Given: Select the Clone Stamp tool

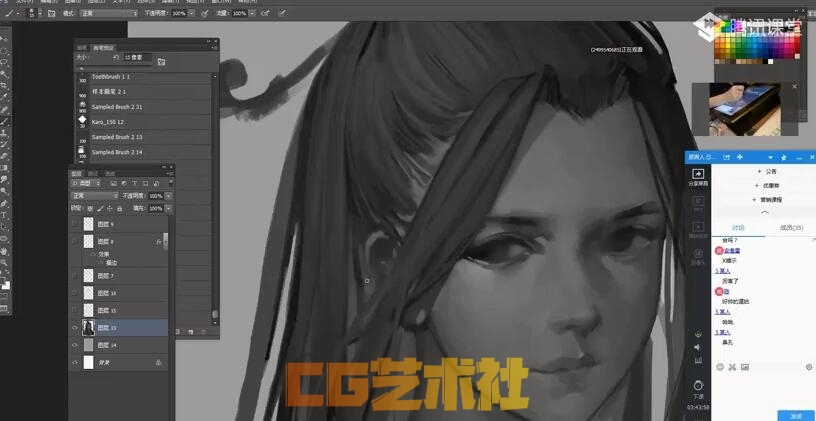Looking at the screenshot, I should pyautogui.click(x=5, y=132).
